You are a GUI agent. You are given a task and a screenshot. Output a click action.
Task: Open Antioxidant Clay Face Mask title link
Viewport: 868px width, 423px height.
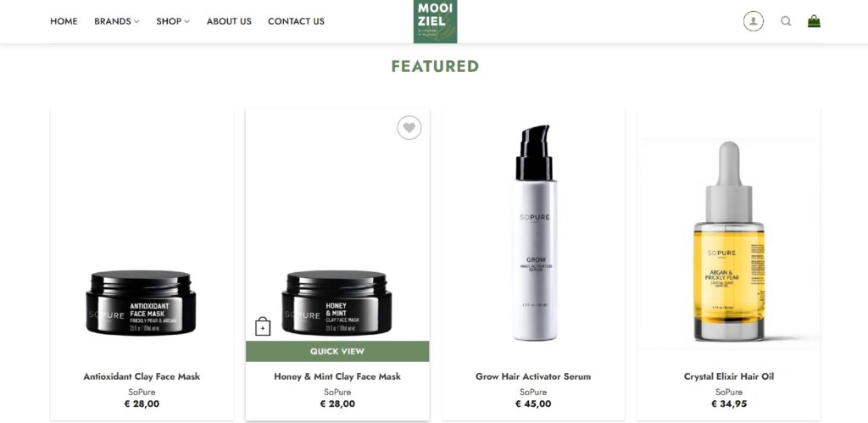coord(142,376)
